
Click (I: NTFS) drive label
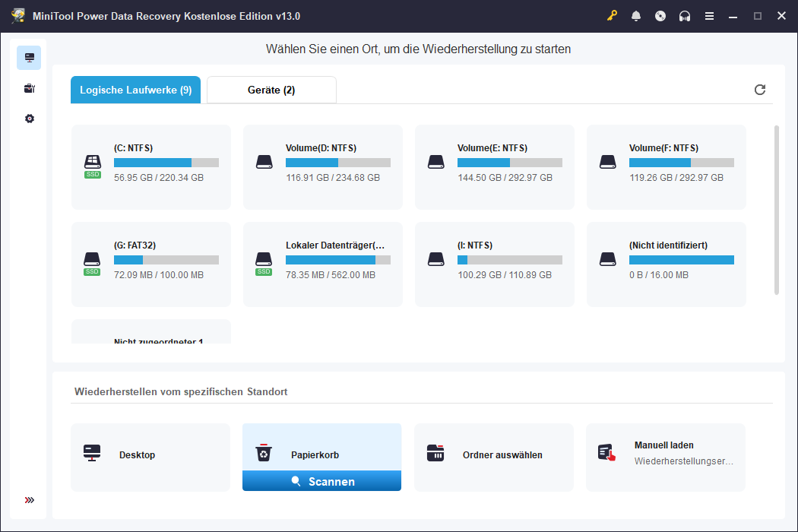[475, 245]
